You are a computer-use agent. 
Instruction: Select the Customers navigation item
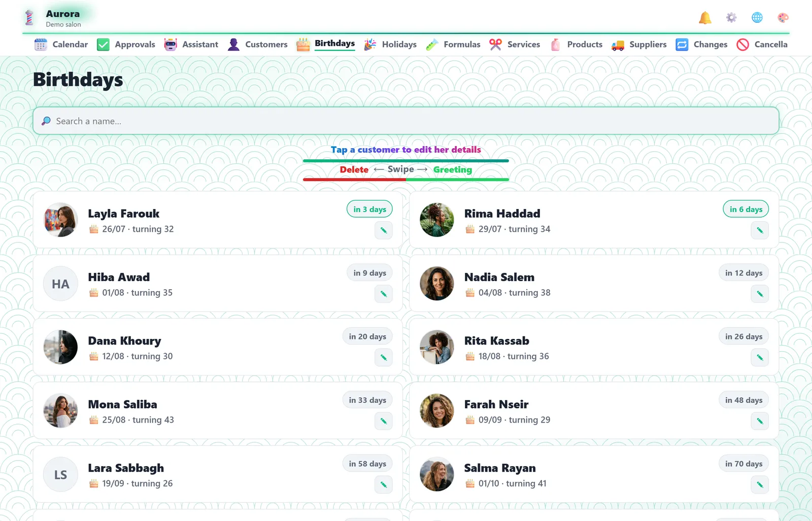pyautogui.click(x=257, y=45)
